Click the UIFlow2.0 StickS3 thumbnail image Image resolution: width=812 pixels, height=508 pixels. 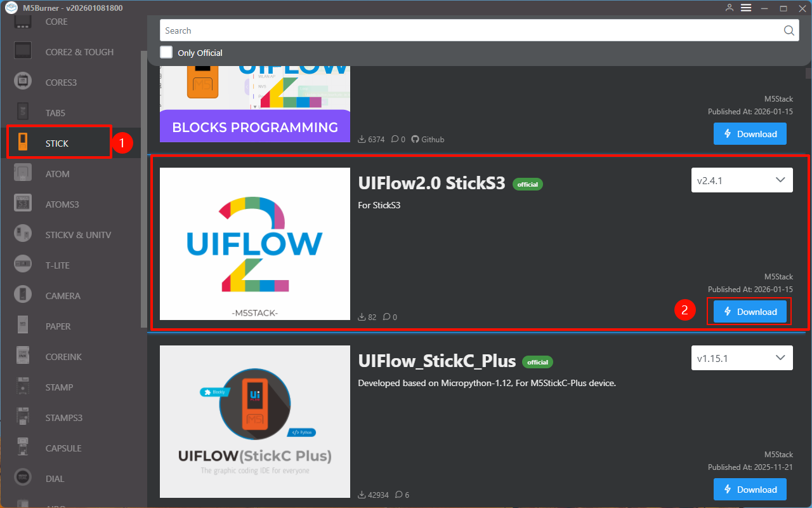[255, 244]
